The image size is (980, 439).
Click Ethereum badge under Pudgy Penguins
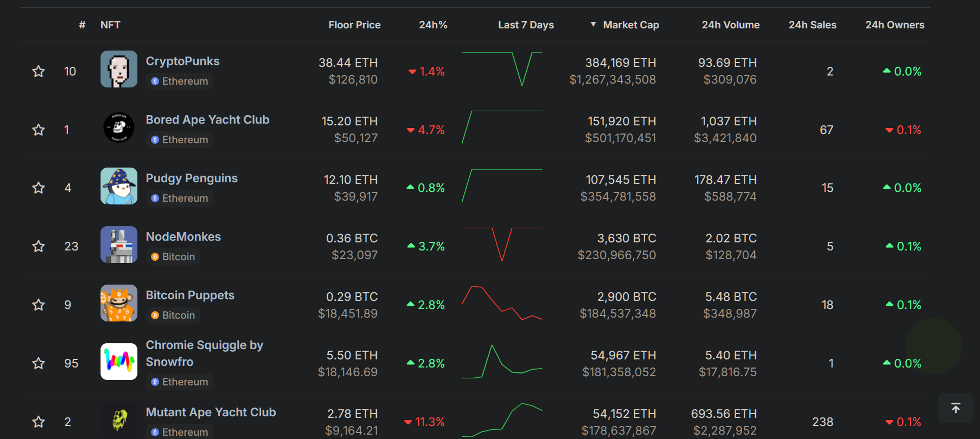pyautogui.click(x=180, y=198)
